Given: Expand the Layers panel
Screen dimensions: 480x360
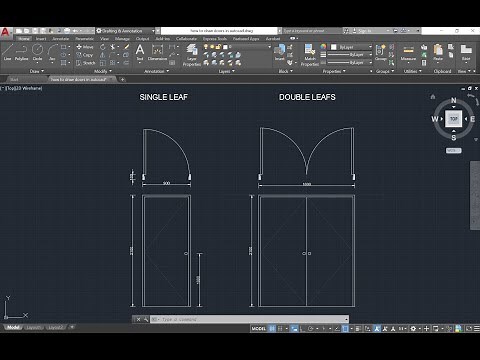Looking at the screenshot, I should 227,71.
